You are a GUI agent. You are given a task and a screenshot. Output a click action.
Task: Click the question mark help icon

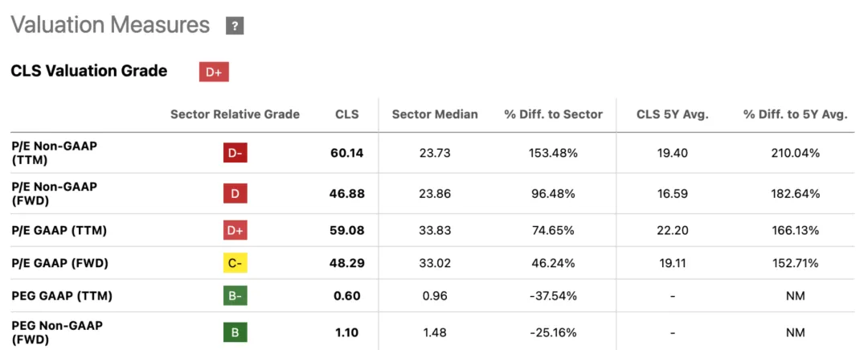click(x=235, y=27)
